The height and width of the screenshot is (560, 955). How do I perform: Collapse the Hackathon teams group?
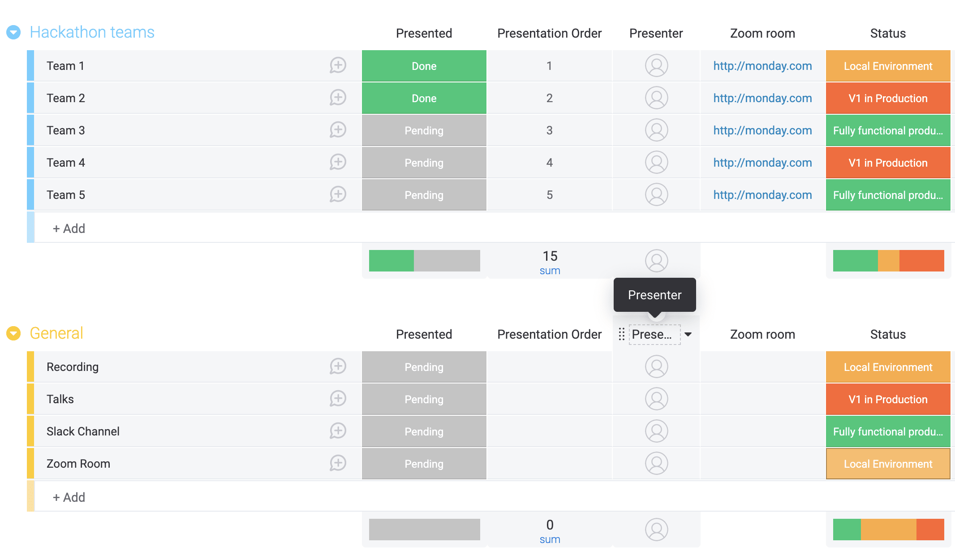(13, 32)
